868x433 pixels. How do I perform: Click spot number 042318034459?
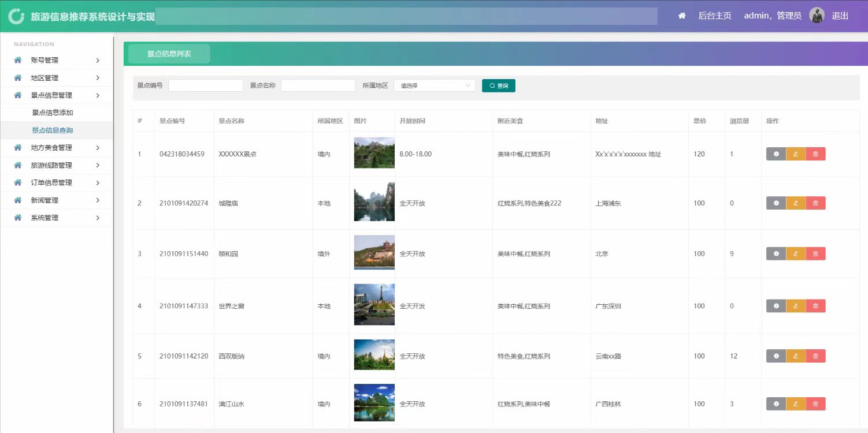pyautogui.click(x=182, y=154)
